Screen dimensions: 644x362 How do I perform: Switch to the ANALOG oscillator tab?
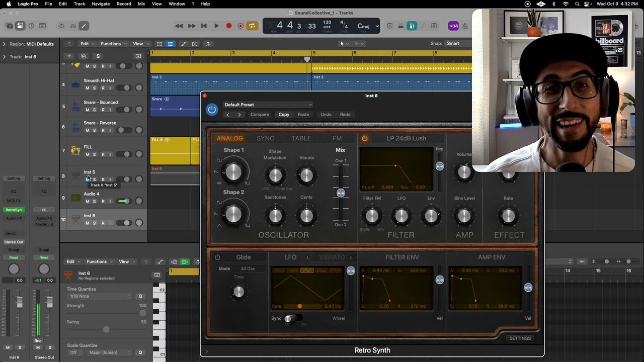pyautogui.click(x=229, y=138)
